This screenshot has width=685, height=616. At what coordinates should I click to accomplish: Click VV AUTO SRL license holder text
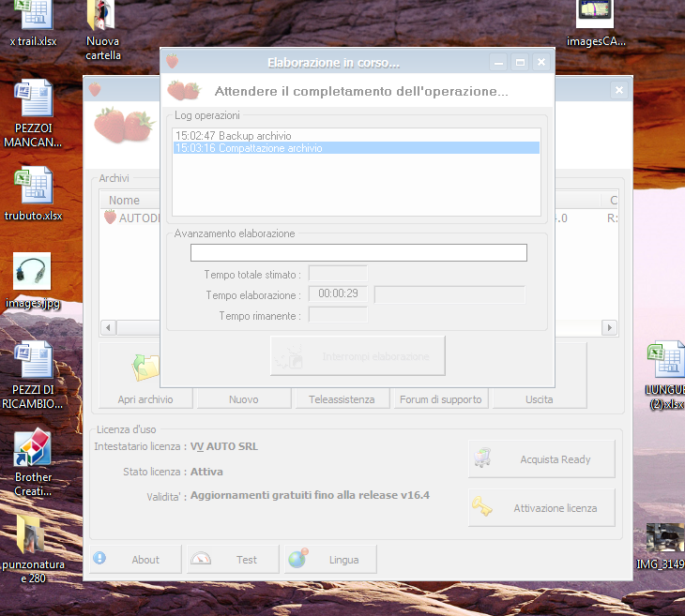[224, 446]
